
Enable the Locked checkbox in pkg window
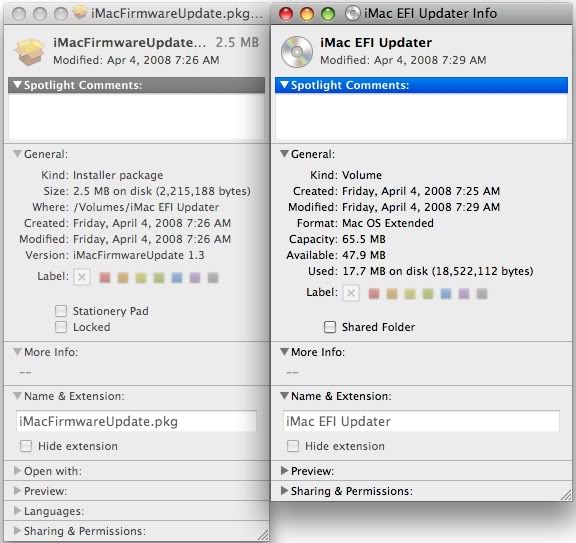pos(61,327)
